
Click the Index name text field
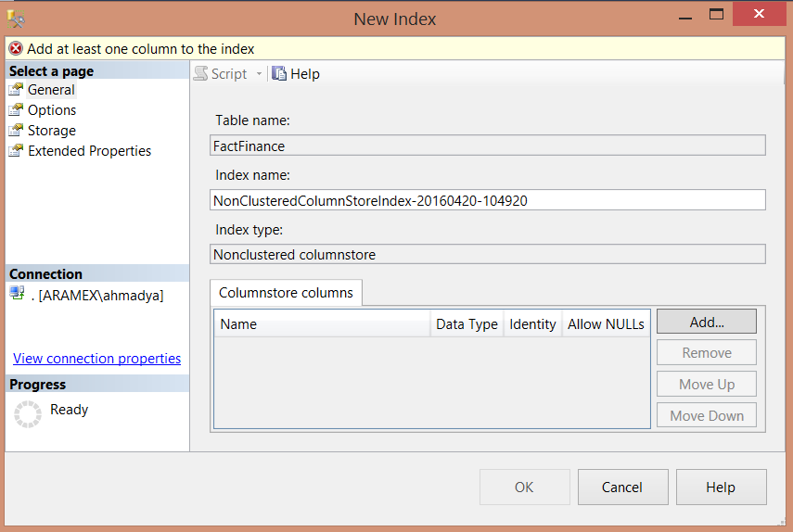pyautogui.click(x=488, y=200)
